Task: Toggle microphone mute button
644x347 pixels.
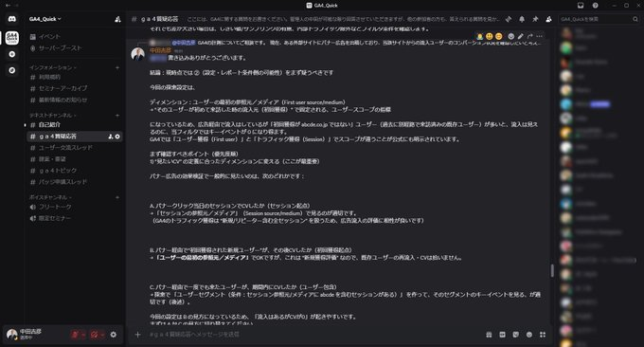Action: click(75, 335)
